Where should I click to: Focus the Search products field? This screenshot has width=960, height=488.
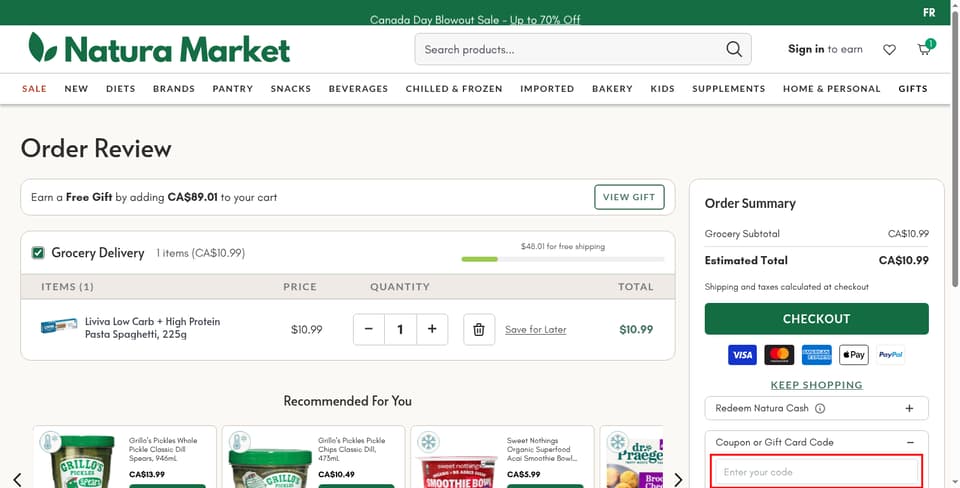(x=573, y=50)
